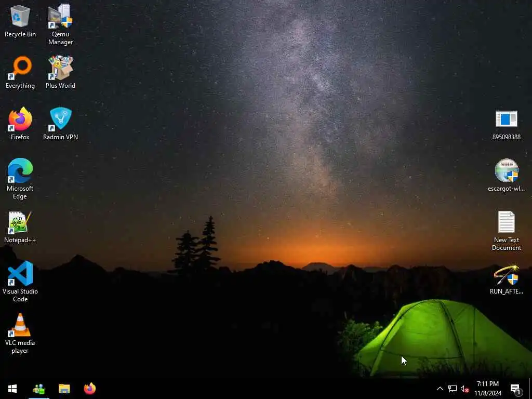
Task: Open network status tray icon
Action: coord(453,389)
